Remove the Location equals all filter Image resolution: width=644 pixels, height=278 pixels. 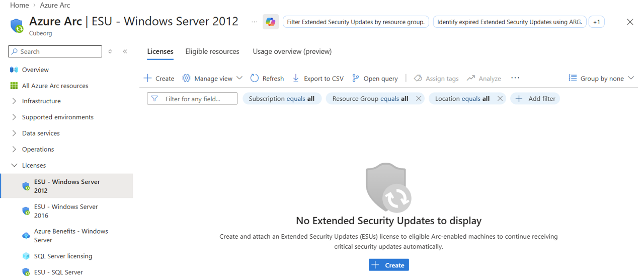(500, 99)
